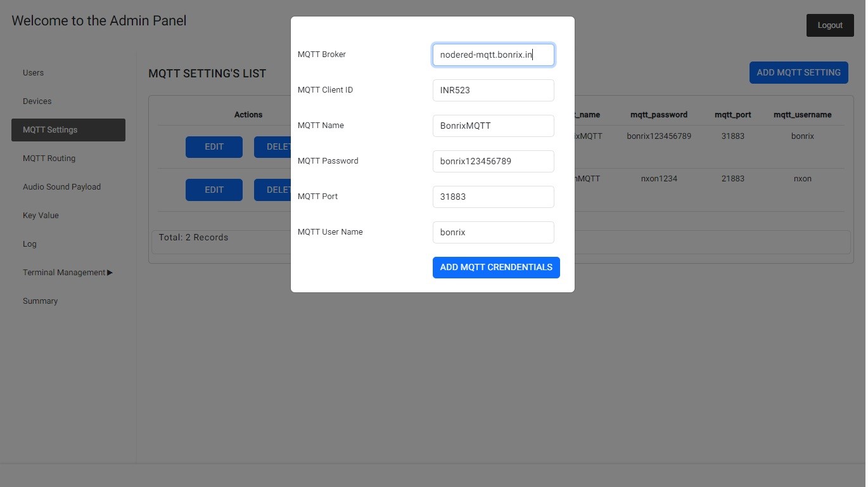Open the Log page
This screenshot has height=487, width=868.
(68, 243)
